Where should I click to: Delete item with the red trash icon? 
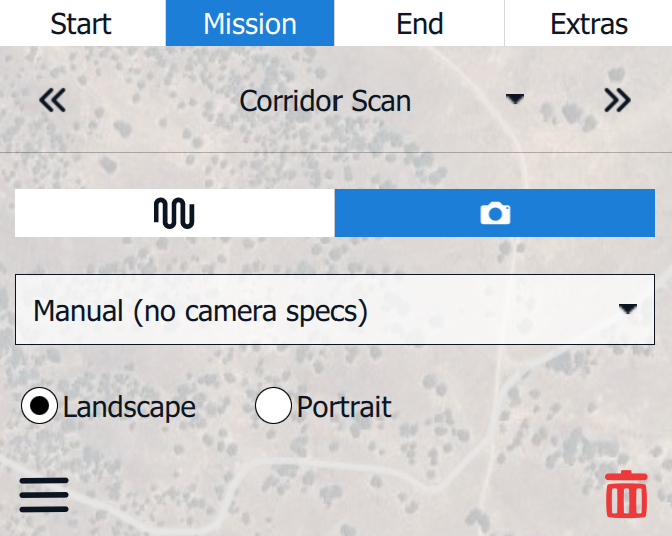click(626, 494)
